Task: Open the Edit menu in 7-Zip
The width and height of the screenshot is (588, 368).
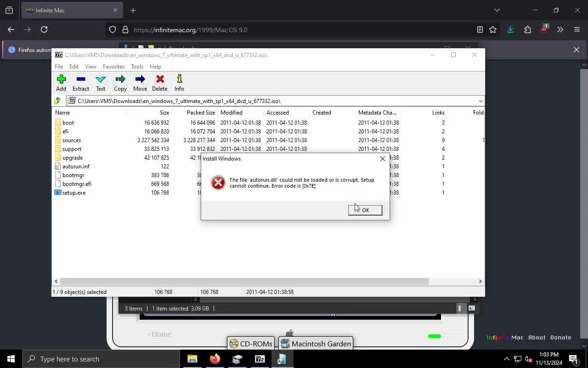Action: [x=74, y=67]
